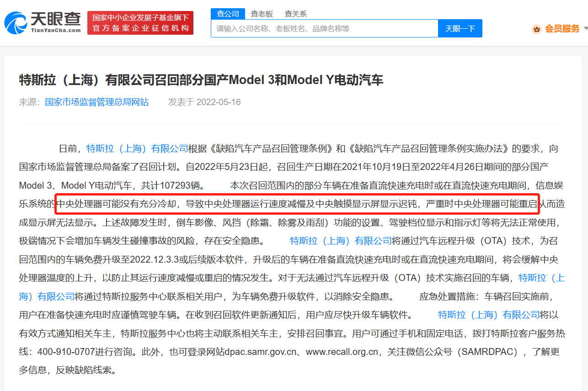Screen dimensions: 588x391
Task: Focus the company name search box
Action: click(324, 28)
